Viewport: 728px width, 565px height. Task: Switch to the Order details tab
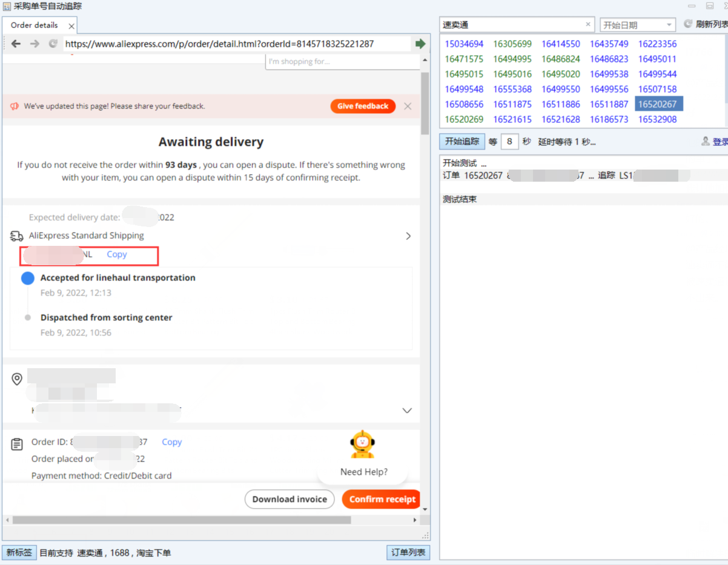[x=35, y=25]
